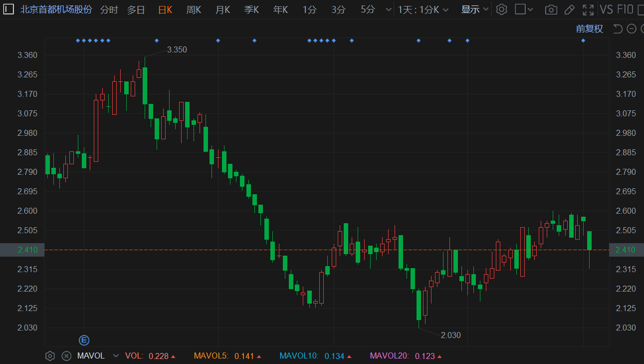Expand the 显示 display dropdown
The image size is (644, 364).
coord(475,9)
